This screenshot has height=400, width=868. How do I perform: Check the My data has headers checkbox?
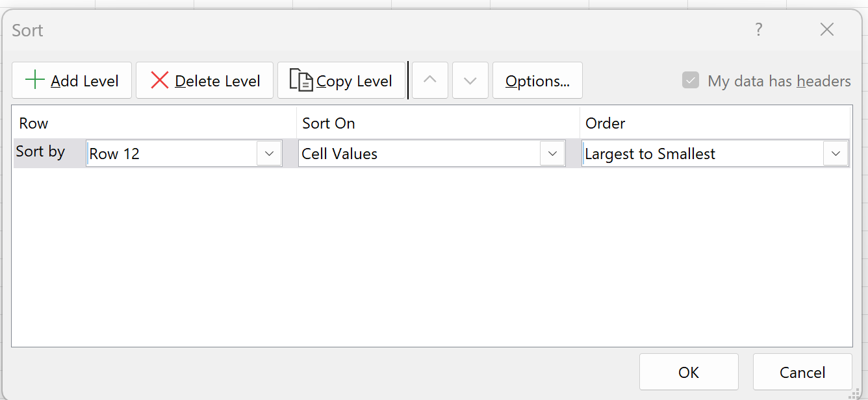(689, 81)
